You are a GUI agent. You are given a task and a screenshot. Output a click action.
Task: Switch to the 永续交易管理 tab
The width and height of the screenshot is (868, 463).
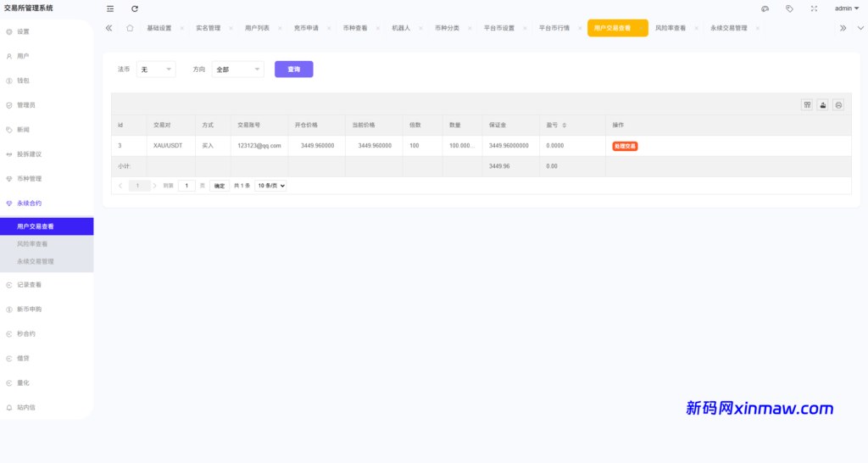(x=728, y=28)
